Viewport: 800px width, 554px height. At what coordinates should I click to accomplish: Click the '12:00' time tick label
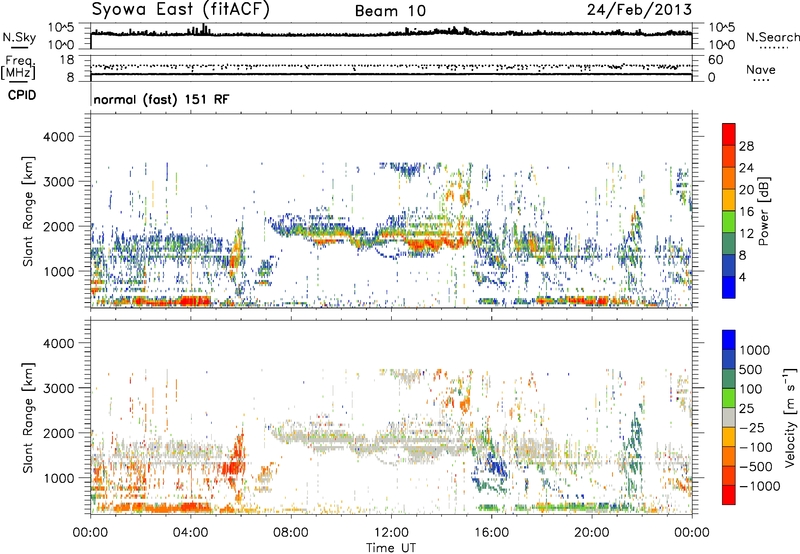391,533
